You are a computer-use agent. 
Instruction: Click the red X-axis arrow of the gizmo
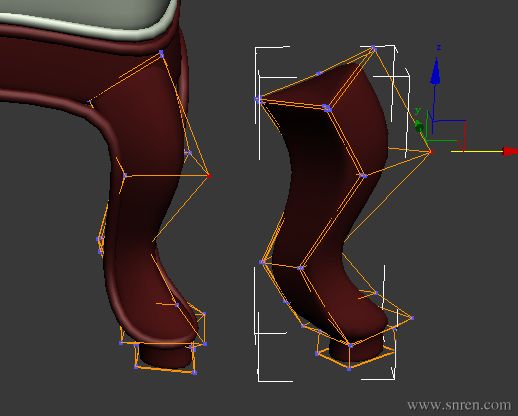tap(510, 151)
